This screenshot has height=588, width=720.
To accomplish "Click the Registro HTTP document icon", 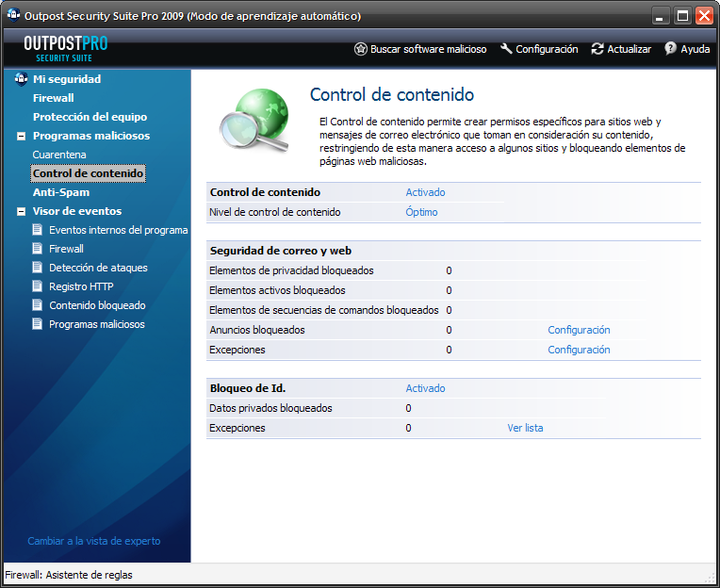I will (37, 286).
